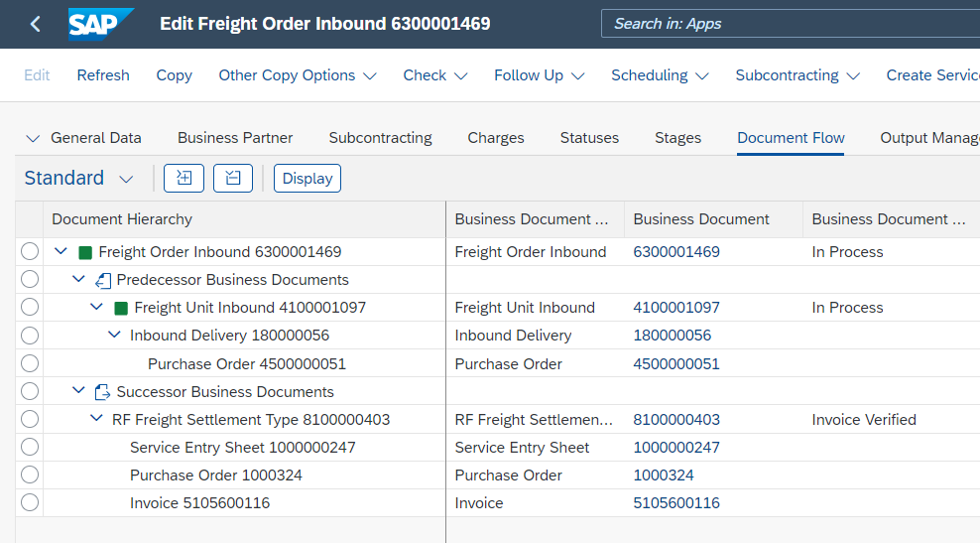Switch to the Charges tab
The image size is (980, 543).
point(496,138)
